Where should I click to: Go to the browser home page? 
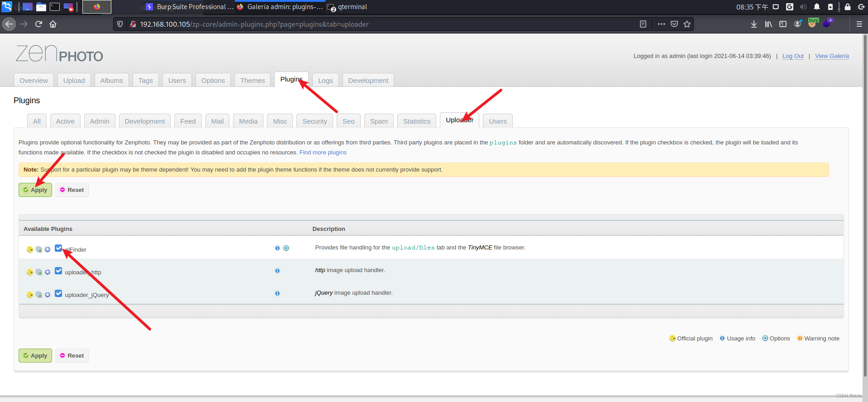click(53, 24)
